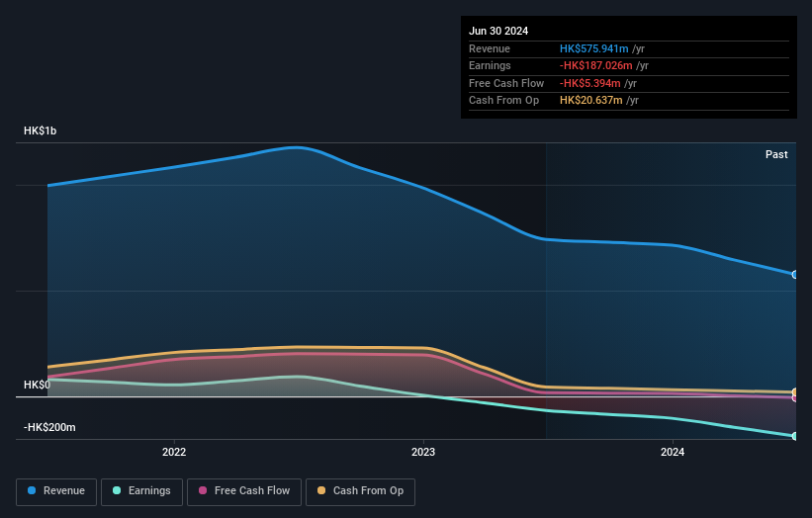Click the Revenue row label in tooltip
Image resolution: width=812 pixels, height=518 pixels.
pyautogui.click(x=490, y=48)
